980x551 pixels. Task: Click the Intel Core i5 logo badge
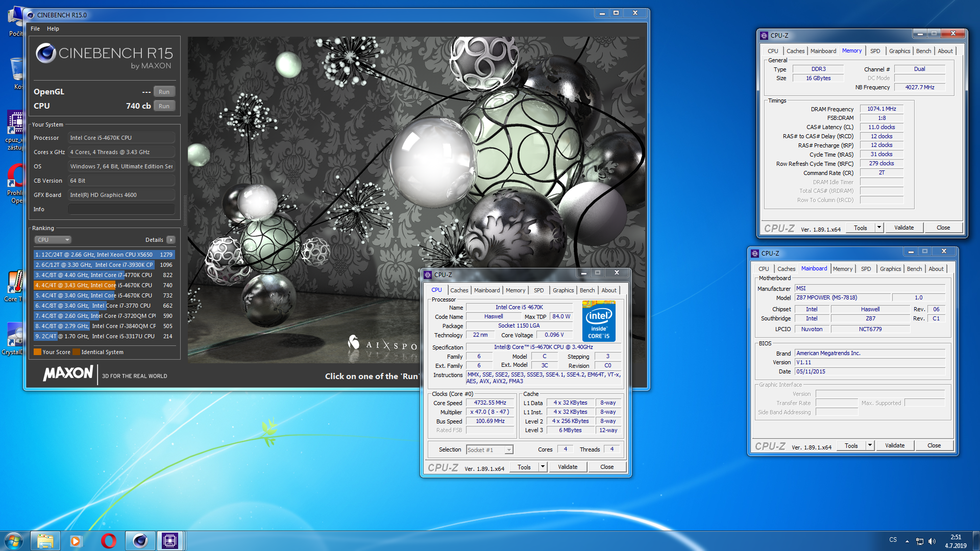click(x=599, y=321)
